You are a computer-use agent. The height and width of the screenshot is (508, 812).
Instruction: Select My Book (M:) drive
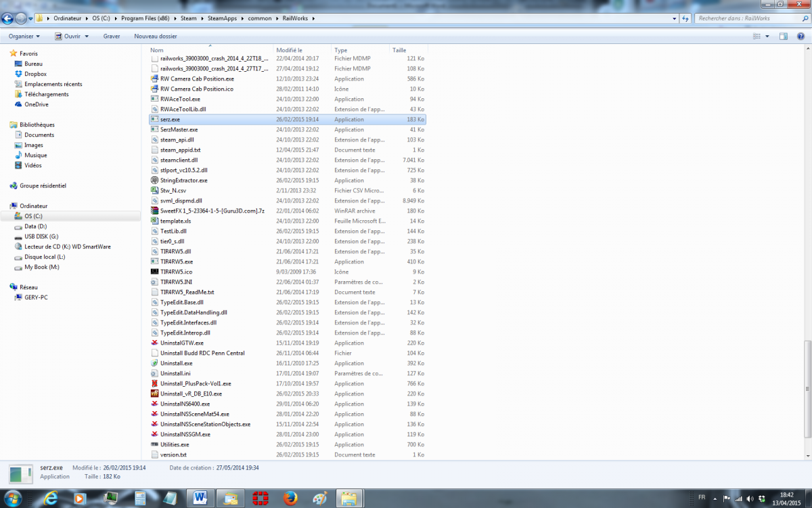[42, 267]
